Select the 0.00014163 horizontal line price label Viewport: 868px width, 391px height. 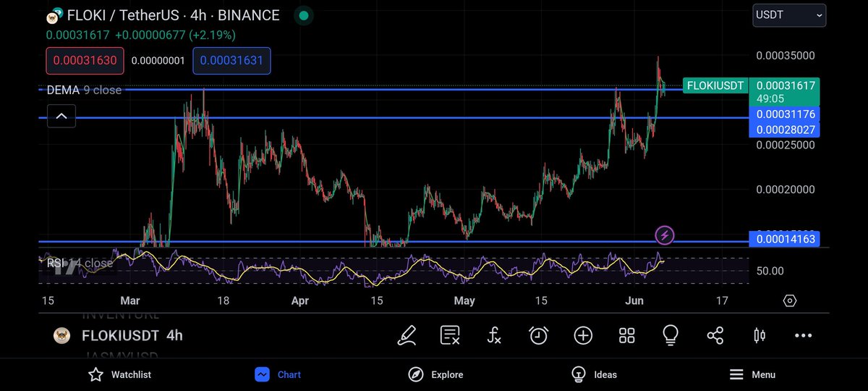point(785,239)
